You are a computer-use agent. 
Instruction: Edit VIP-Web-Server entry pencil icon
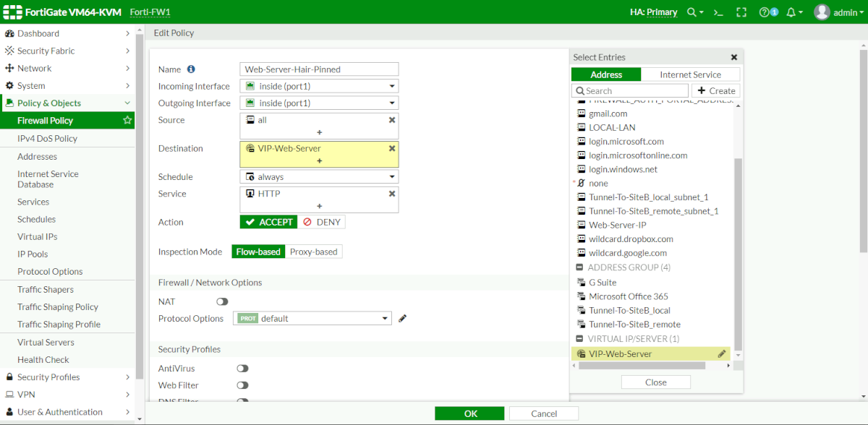721,353
